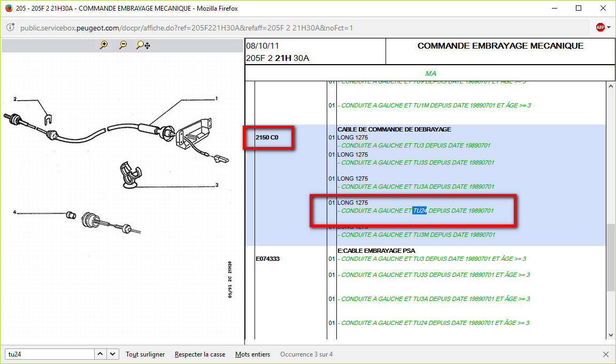This screenshot has width=616, height=364.
Task: Toggle Tout surligner option
Action: pyautogui.click(x=145, y=354)
